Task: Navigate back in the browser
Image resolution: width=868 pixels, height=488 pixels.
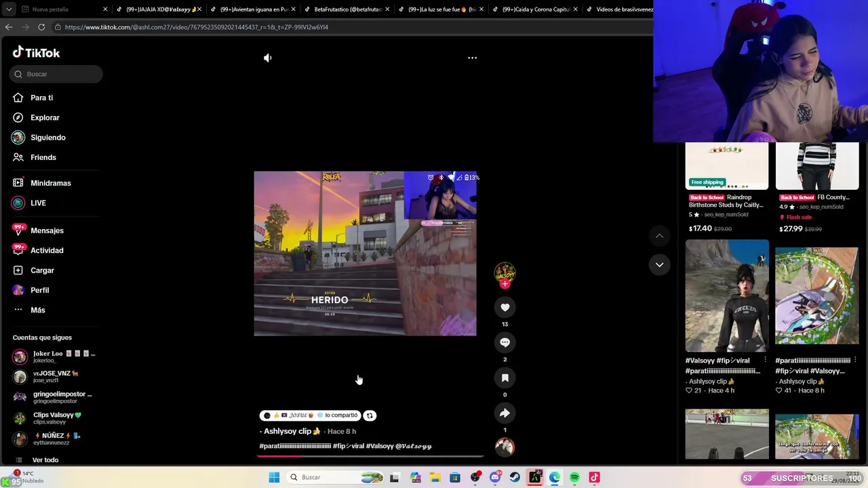Action: 9,27
